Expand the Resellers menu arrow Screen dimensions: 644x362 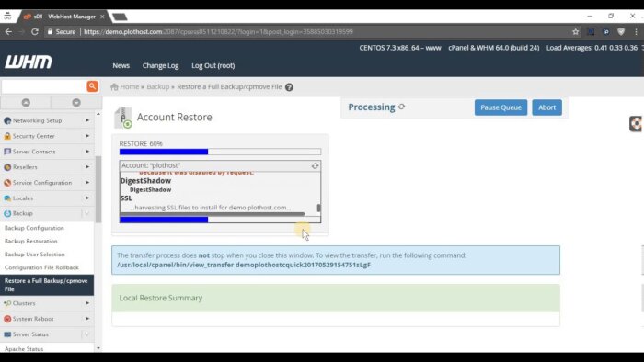click(87, 167)
